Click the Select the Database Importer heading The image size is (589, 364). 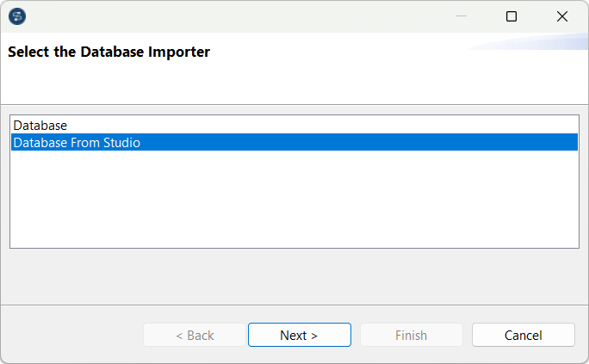(x=109, y=52)
